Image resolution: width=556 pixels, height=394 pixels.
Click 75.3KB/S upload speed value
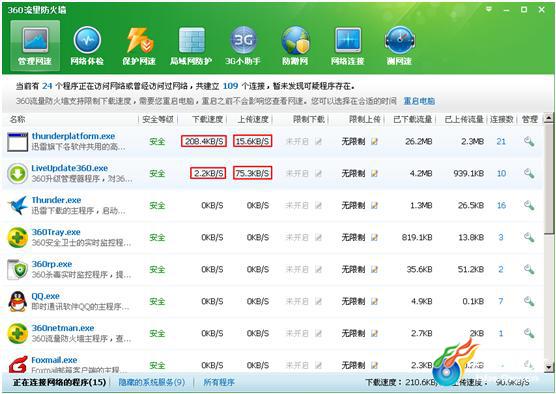click(x=252, y=173)
